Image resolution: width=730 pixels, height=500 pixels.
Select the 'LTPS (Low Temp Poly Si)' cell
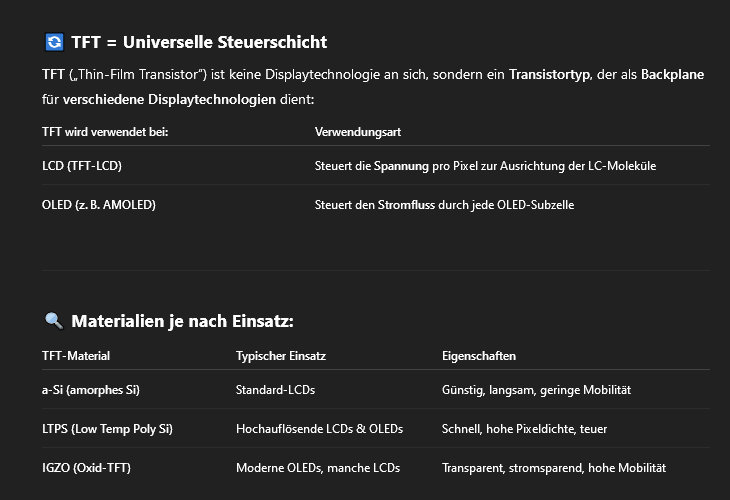pyautogui.click(x=107, y=429)
